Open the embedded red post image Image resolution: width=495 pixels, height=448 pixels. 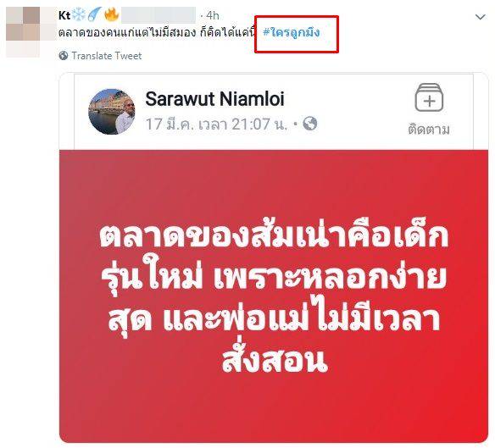(x=274, y=296)
